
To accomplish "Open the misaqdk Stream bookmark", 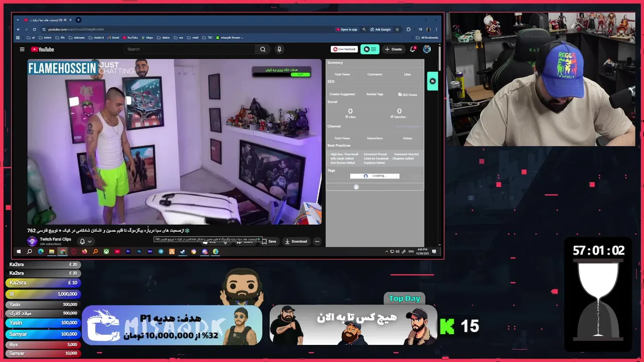I will pos(229,38).
